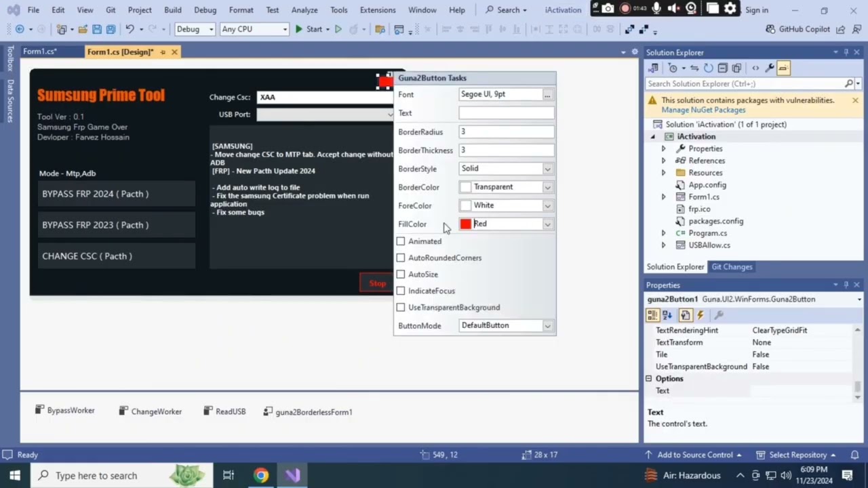The width and height of the screenshot is (868, 488).
Task: Open the Extensions menu
Action: tap(378, 10)
